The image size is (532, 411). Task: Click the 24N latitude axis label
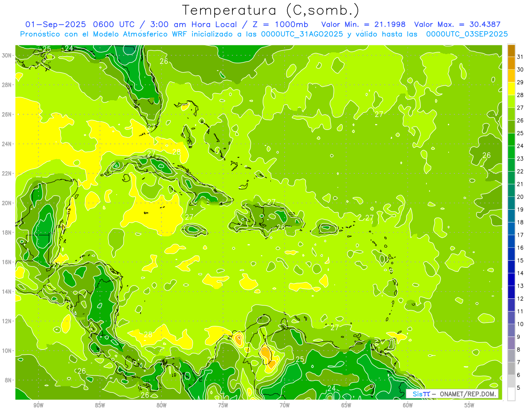pos(7,144)
